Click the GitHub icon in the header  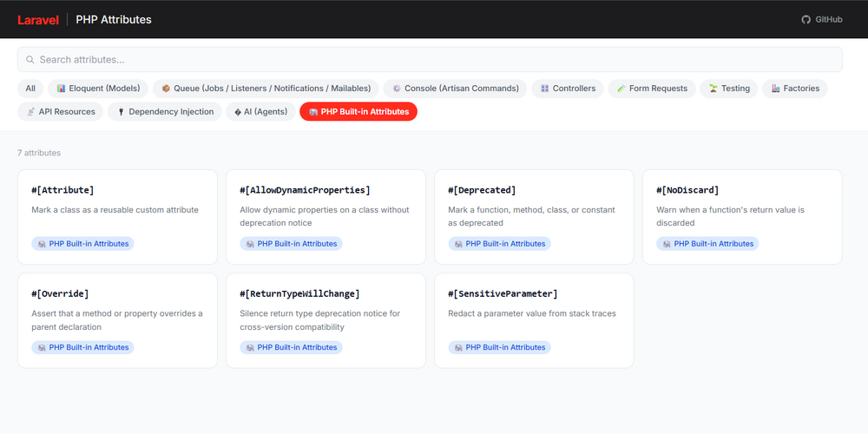[806, 19]
